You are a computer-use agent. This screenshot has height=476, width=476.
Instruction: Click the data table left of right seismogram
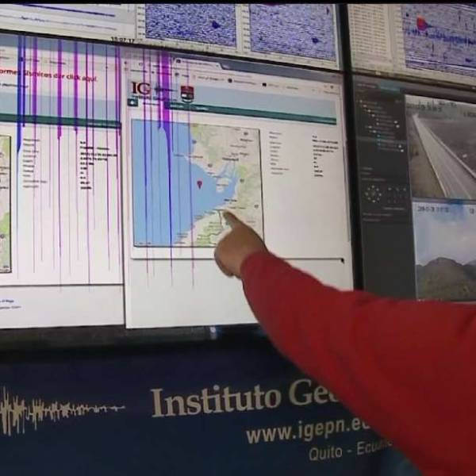click(371, 35)
